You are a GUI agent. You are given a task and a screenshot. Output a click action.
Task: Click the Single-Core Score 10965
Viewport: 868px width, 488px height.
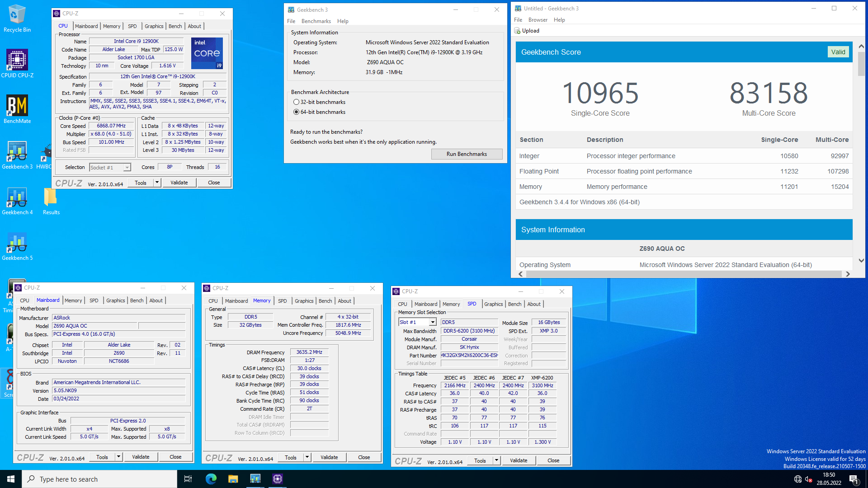point(600,93)
